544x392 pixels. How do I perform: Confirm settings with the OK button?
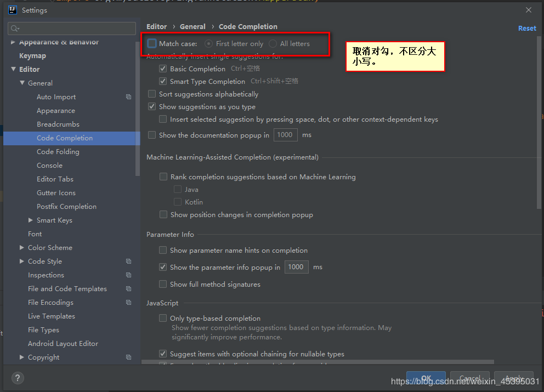tap(426, 378)
